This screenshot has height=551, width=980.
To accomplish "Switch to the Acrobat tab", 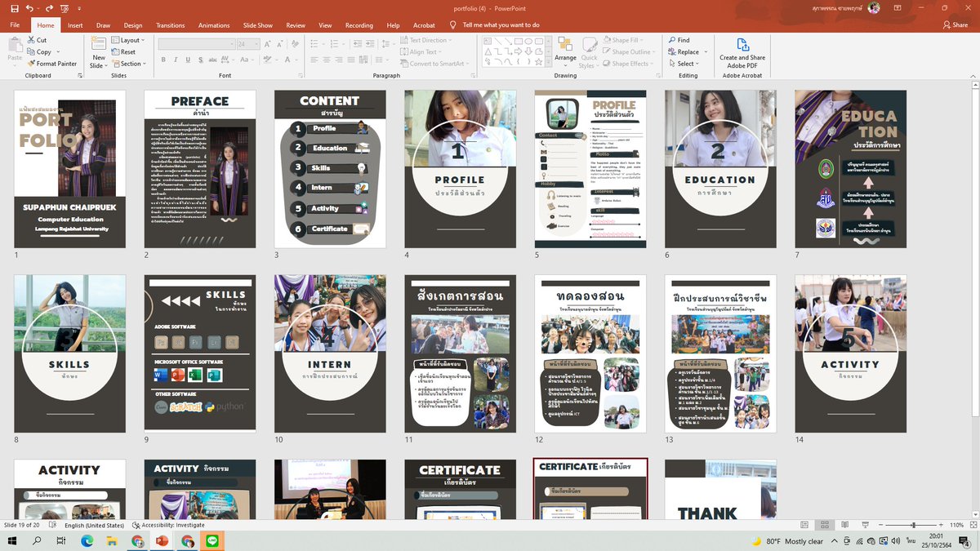I will pos(424,25).
